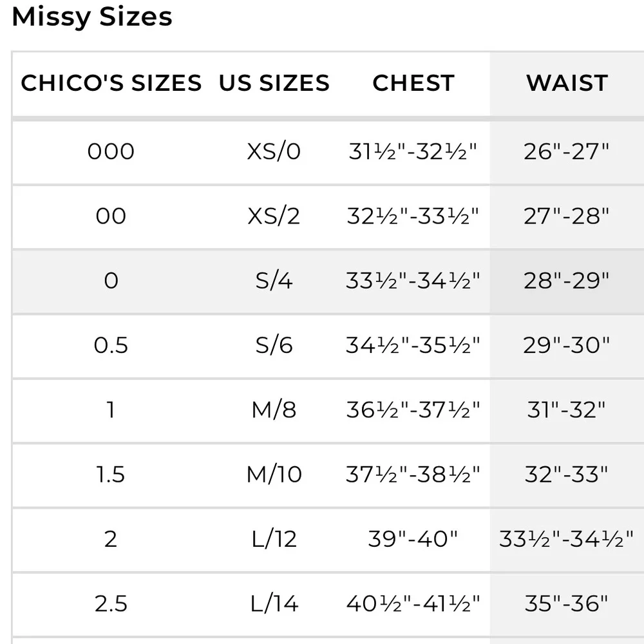Click the XS/2 US size cell
This screenshot has width=644, height=644.
click(x=274, y=216)
